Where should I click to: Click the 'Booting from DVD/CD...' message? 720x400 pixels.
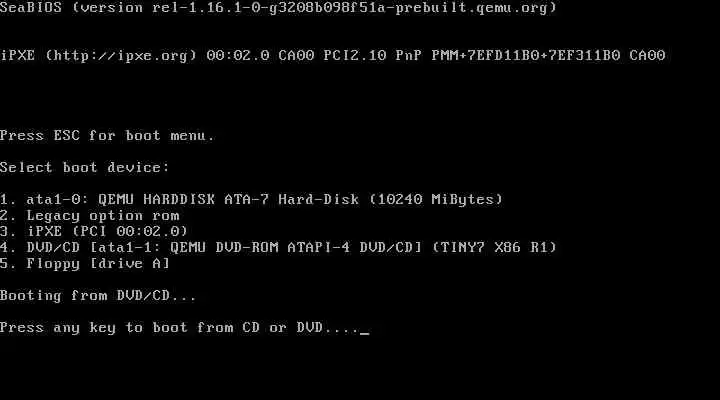(x=98, y=295)
